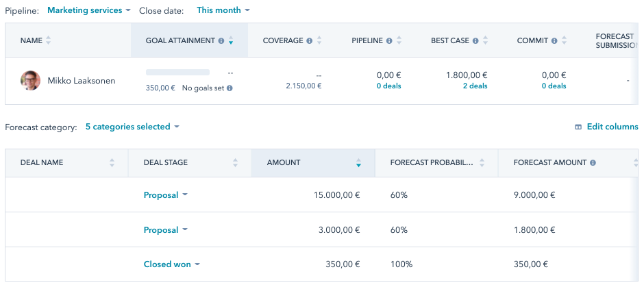The height and width of the screenshot is (287, 644).
Task: Click Edit columns button
Action: coord(606,127)
